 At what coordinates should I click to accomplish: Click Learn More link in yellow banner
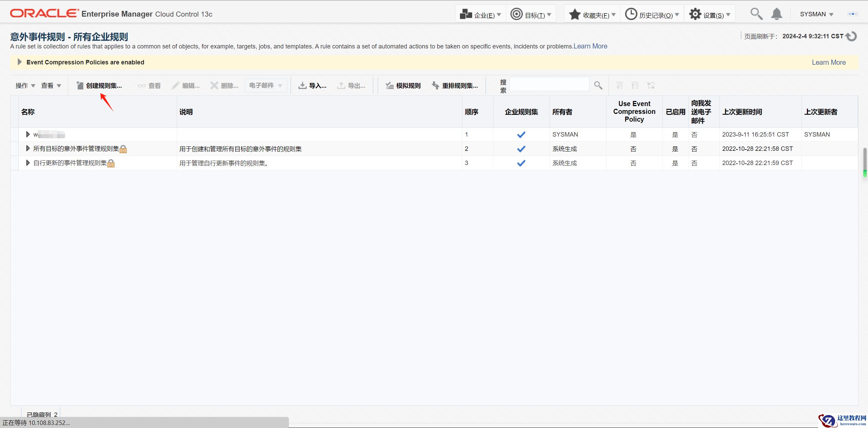pos(828,62)
